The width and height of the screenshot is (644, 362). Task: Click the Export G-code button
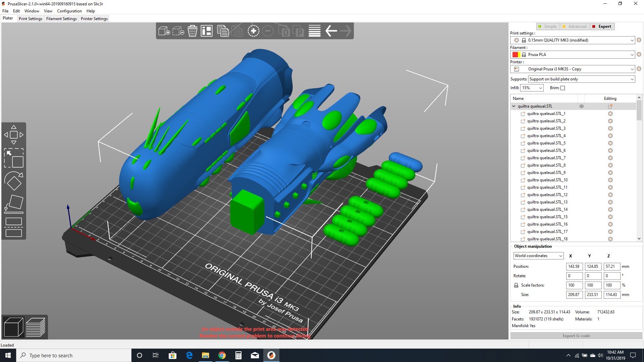[576, 336]
